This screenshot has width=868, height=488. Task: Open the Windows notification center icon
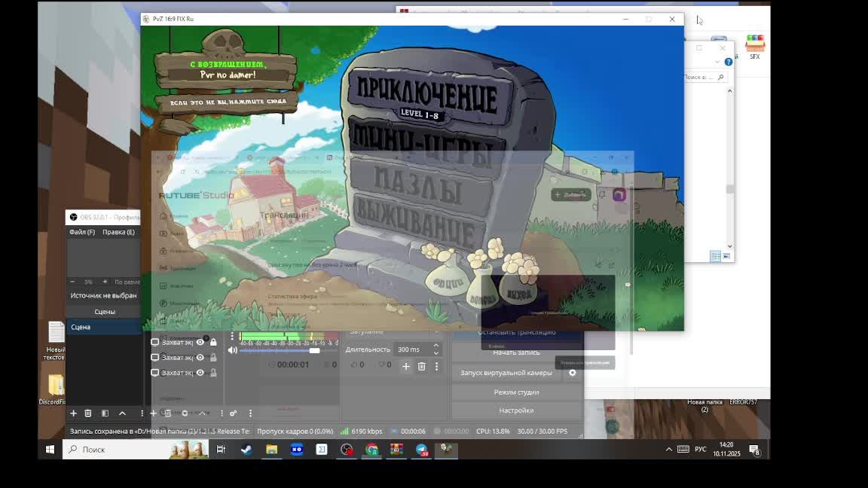pyautogui.click(x=754, y=450)
